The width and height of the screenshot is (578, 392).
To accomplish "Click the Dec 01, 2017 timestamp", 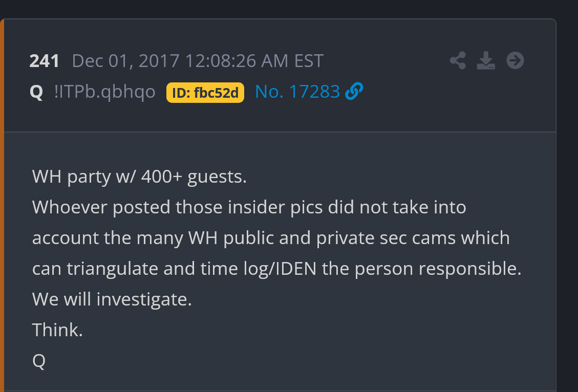I will tap(126, 61).
